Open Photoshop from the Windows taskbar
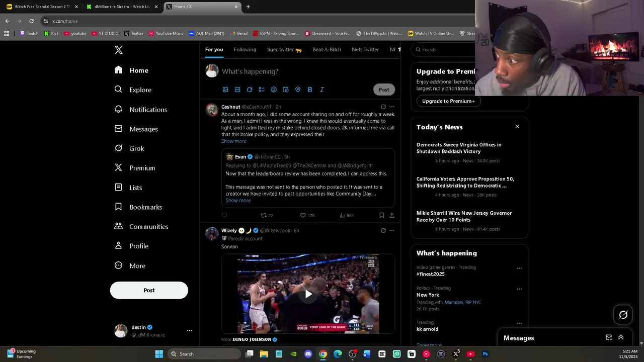Viewport: 644px width, 362px height. [485, 354]
